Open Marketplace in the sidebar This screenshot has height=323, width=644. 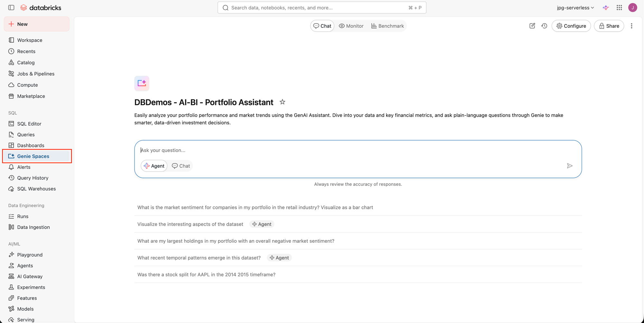click(x=37, y=96)
